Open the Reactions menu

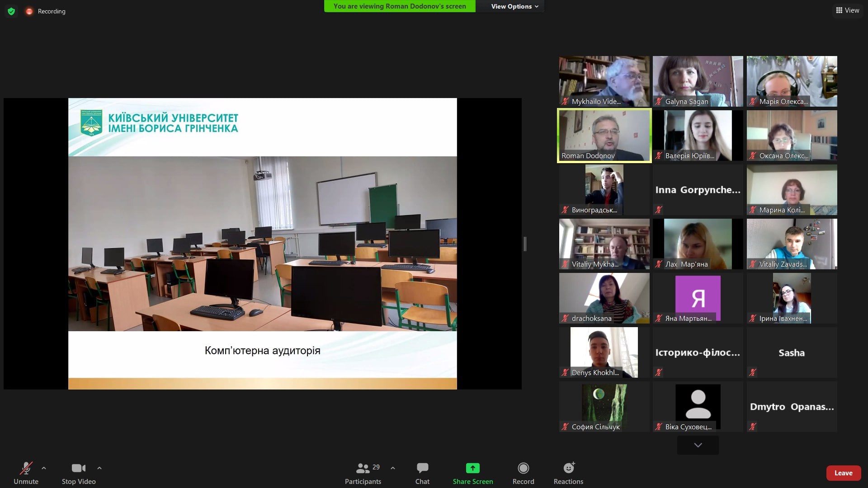coord(568,468)
